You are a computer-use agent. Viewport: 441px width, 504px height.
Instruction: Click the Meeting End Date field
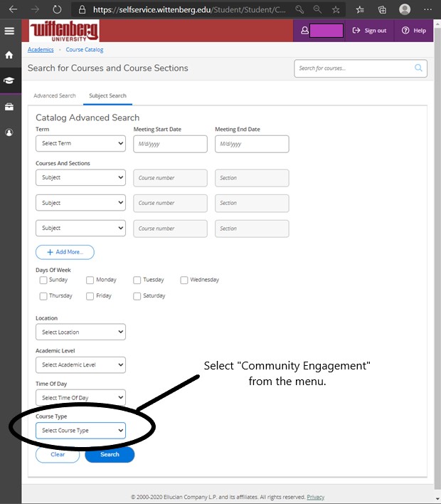252,144
